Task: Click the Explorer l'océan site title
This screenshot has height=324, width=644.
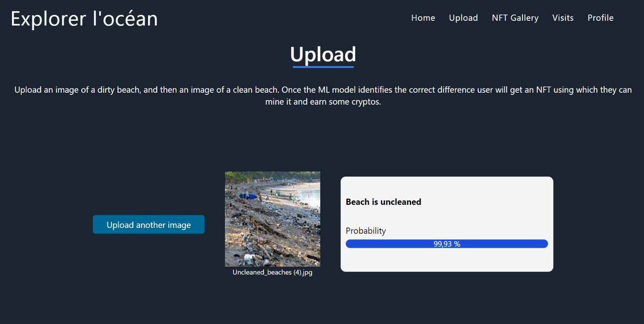Action: pyautogui.click(x=84, y=19)
